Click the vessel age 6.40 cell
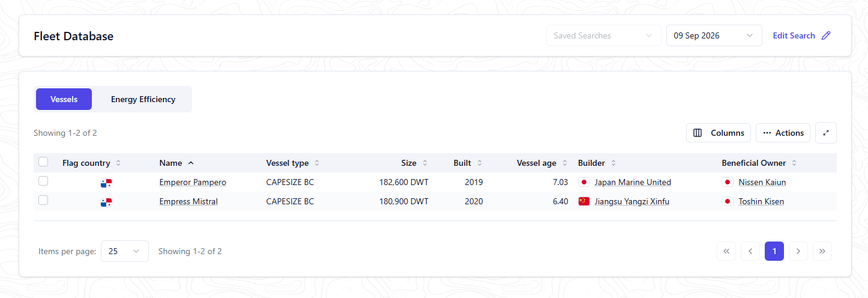 point(560,201)
